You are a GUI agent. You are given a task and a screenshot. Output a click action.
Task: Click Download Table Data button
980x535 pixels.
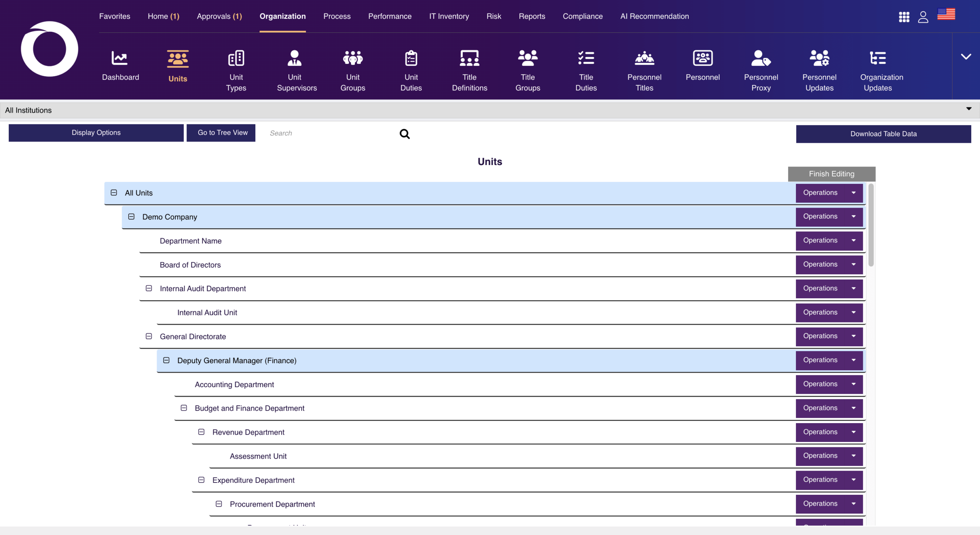884,134
